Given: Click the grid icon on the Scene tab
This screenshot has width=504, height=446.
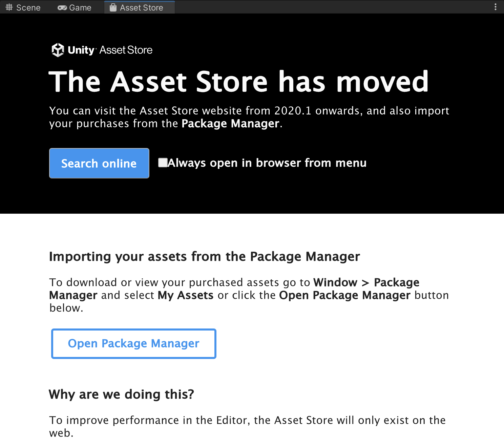Looking at the screenshot, I should point(9,7).
